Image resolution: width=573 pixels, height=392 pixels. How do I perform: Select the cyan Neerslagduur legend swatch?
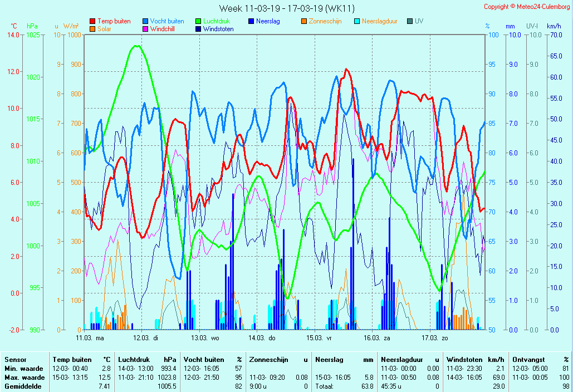[x=357, y=21]
